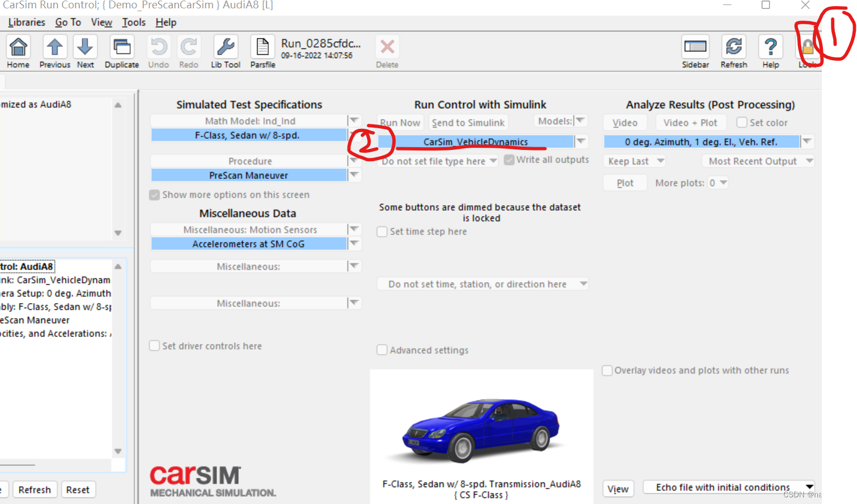Open the Most Recent Output dropdown

pos(758,161)
